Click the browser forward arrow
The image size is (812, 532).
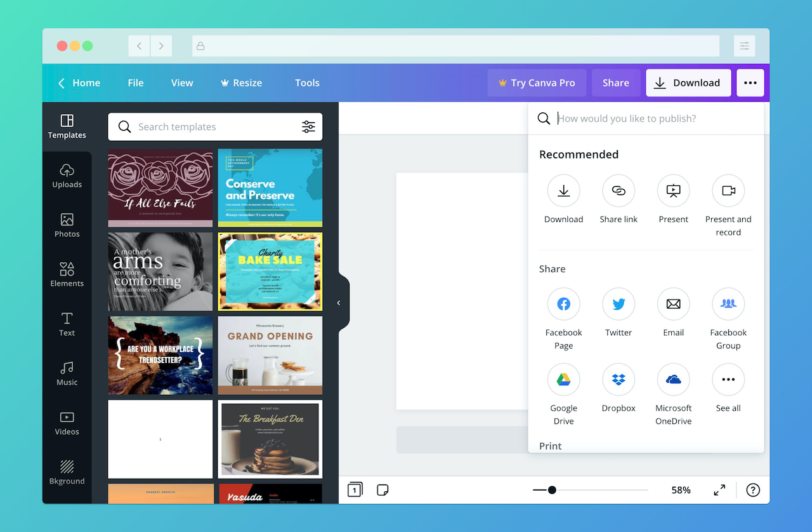(161, 46)
